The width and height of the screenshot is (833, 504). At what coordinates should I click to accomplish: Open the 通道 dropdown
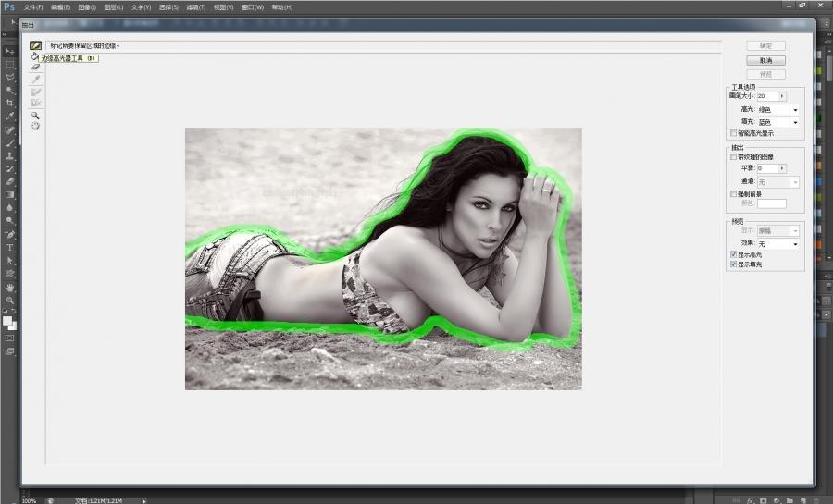pos(778,182)
